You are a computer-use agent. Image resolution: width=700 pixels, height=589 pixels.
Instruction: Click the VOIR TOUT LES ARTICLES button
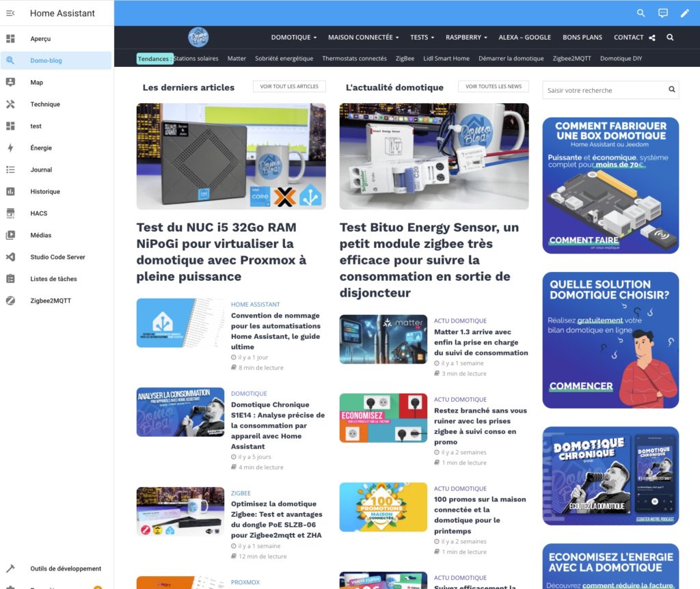(x=289, y=87)
